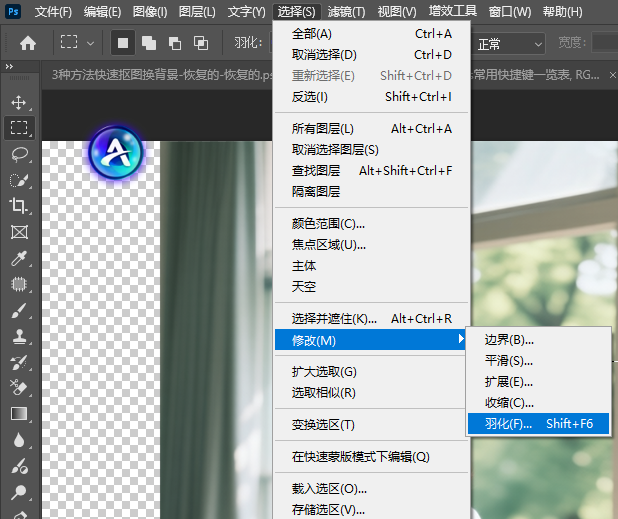Enable Intersect with Selection mode
Image resolution: width=618 pixels, height=519 pixels.
(200, 44)
